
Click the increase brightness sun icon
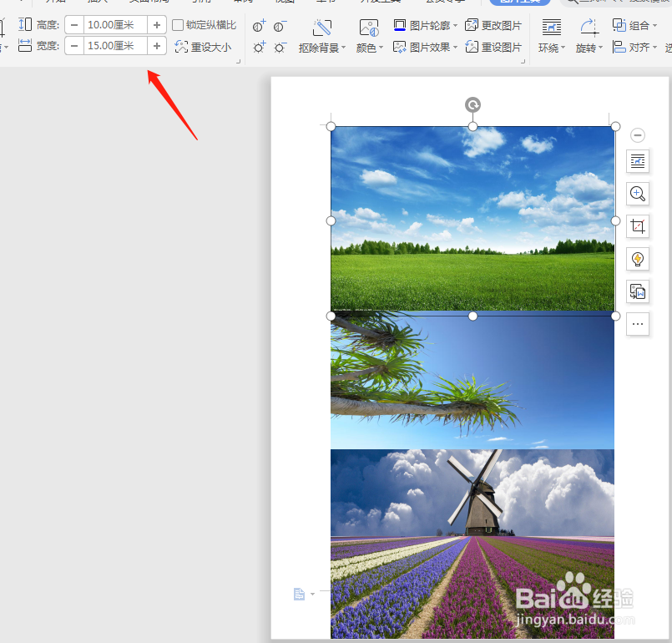259,47
